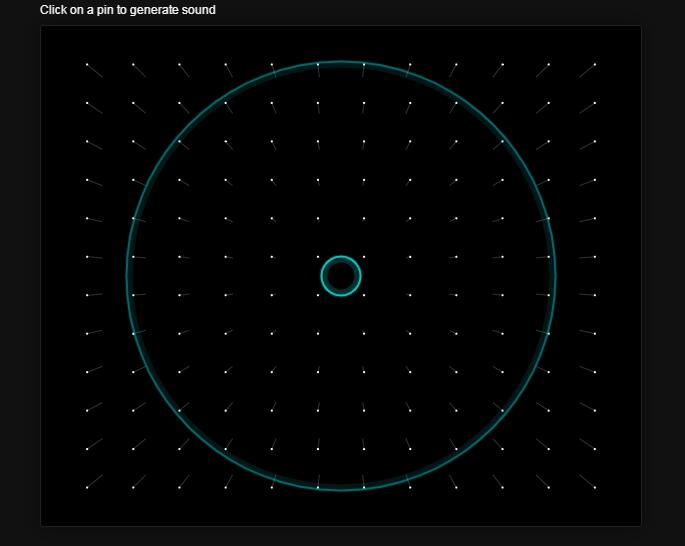Play second pin from bottom in leftmost column
685x546 pixels.
(x=87, y=449)
